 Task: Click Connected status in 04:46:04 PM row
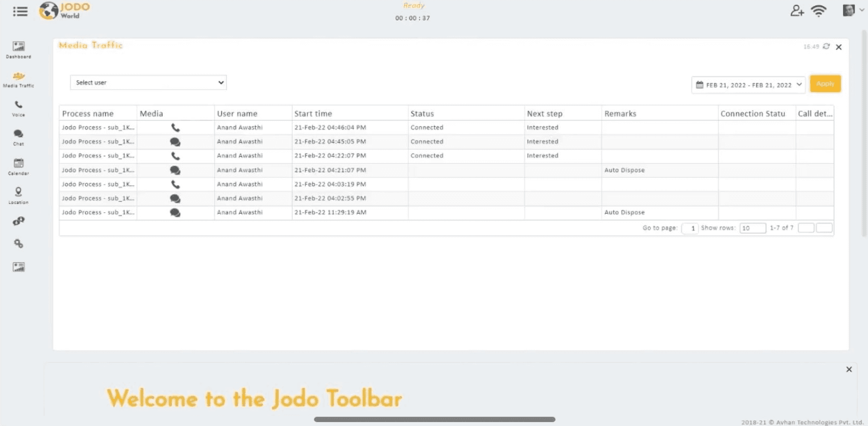coord(427,127)
